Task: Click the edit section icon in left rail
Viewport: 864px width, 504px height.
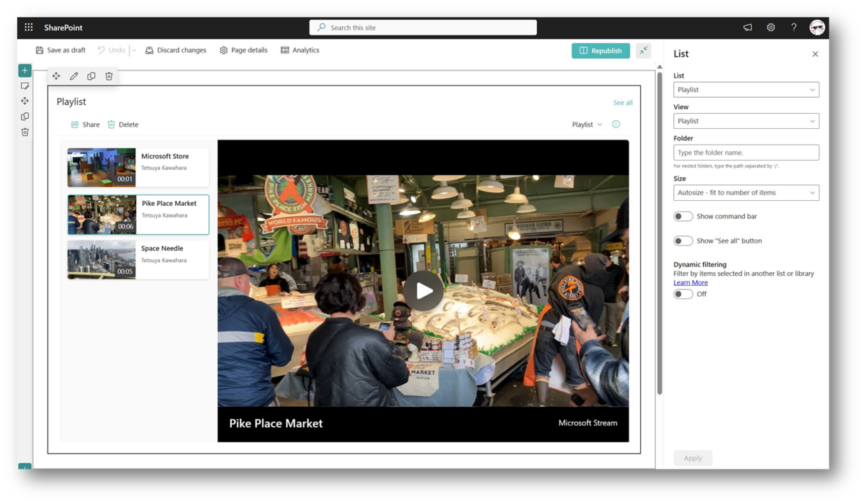Action: pos(24,86)
